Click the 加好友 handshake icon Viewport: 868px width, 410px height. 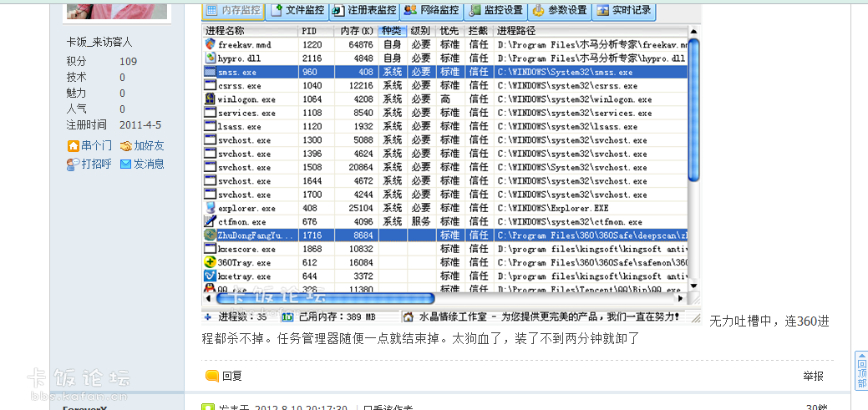125,146
